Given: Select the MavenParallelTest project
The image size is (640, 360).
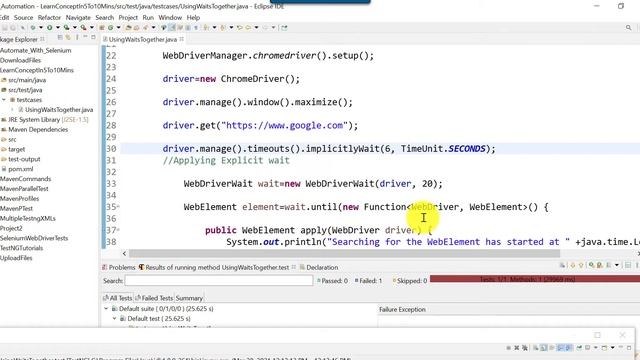Looking at the screenshot, I should point(24,189).
